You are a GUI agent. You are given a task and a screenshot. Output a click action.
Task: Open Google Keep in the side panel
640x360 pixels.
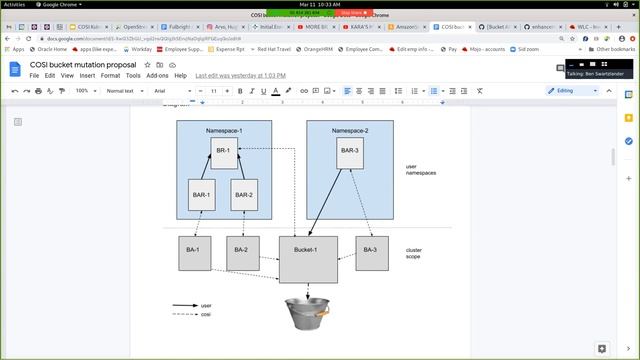629,118
